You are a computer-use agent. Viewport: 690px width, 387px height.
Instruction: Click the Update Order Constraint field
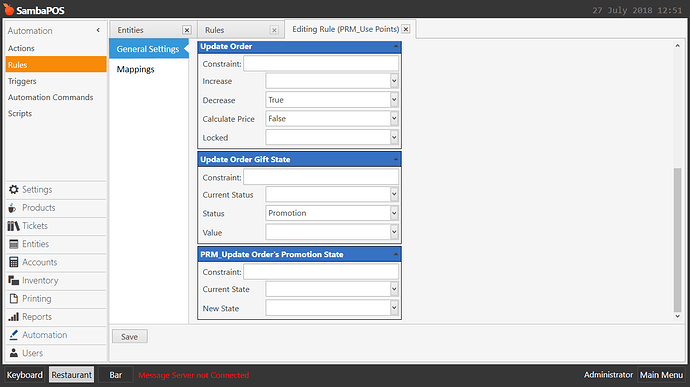pos(321,64)
